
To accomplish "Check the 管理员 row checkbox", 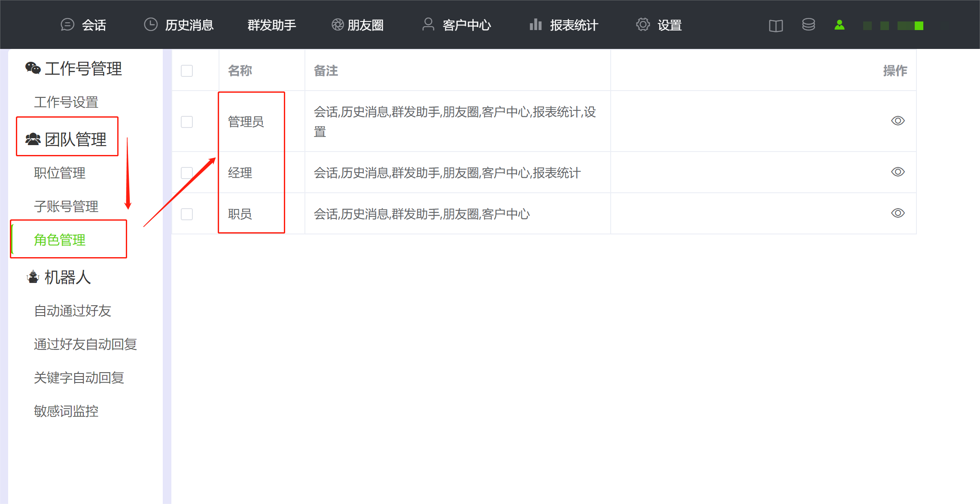I will (x=187, y=122).
